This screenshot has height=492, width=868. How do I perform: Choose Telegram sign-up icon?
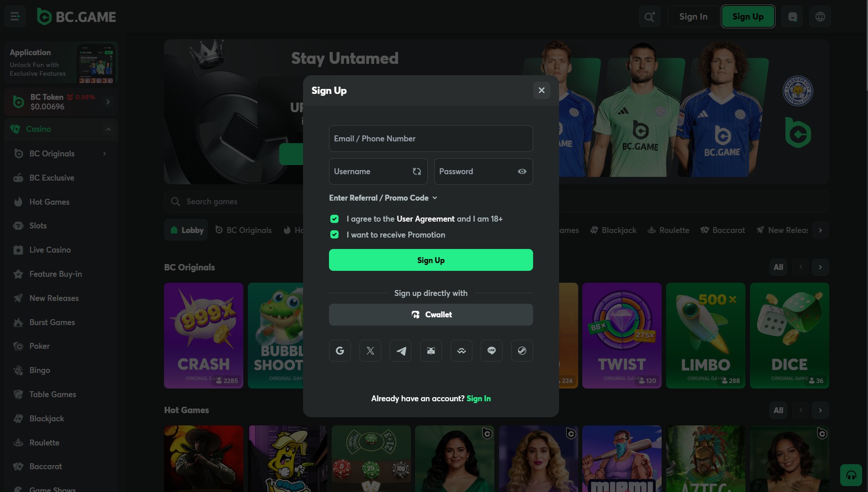pyautogui.click(x=401, y=351)
